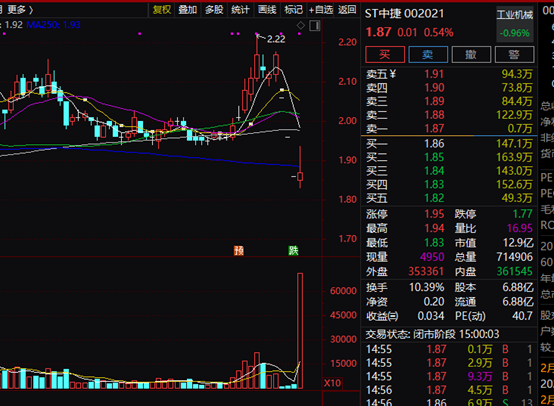The width and height of the screenshot is (554, 406).
Task: Click the 返回 back button
Action: coord(347,10)
